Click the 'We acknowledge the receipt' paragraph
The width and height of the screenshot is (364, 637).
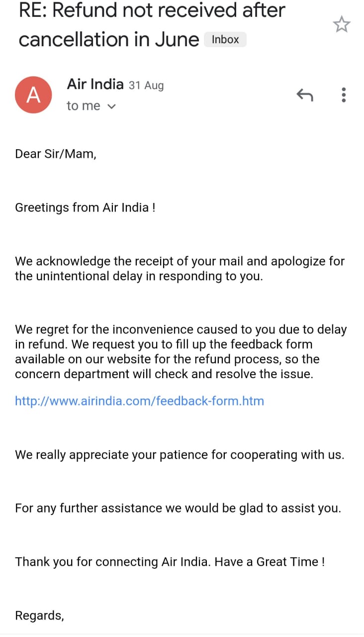click(x=180, y=268)
